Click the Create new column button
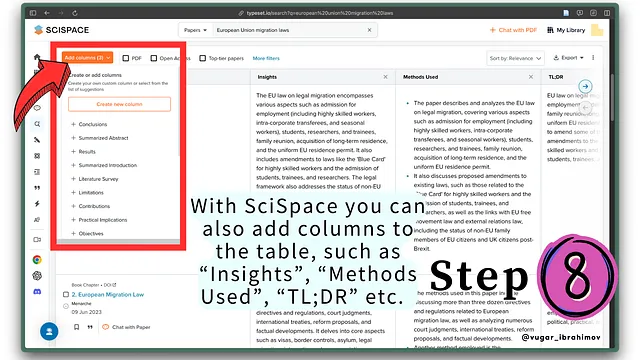The height and width of the screenshot is (360, 640). tap(119, 104)
